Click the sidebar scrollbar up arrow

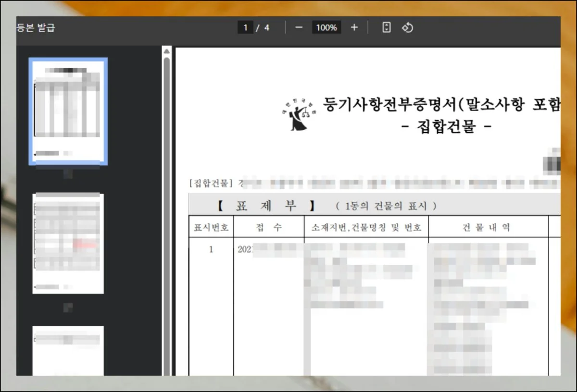click(x=167, y=51)
